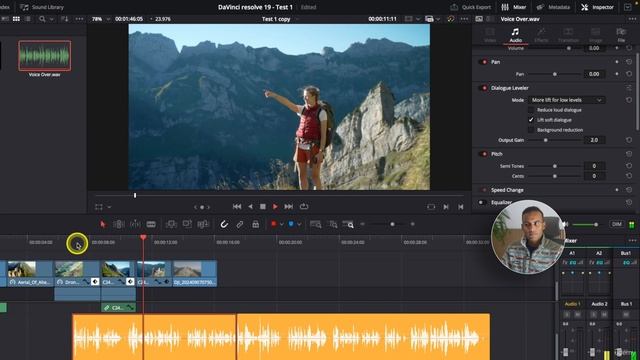Viewport: 640px width, 360px height.
Task: Reset the Dialogue Leveler Mode
Action: pos(629,100)
